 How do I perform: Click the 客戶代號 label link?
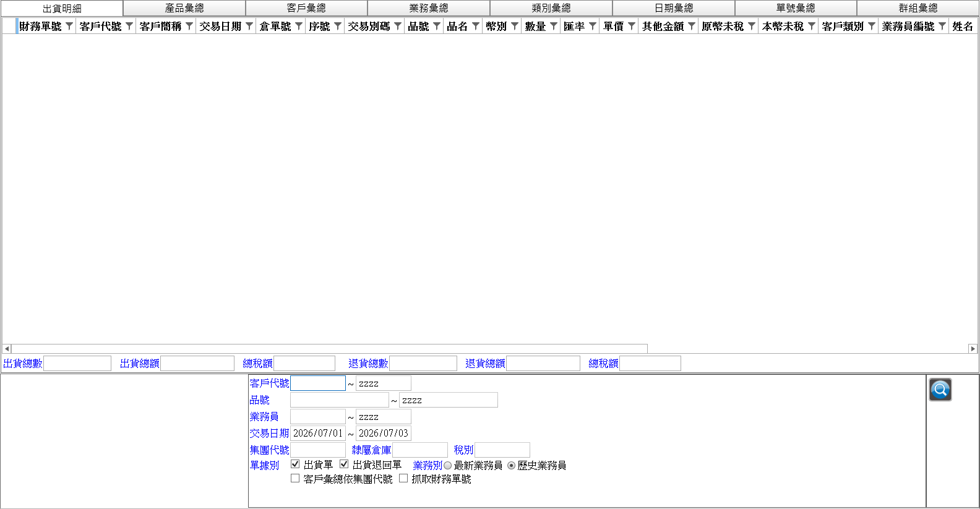[269, 383]
